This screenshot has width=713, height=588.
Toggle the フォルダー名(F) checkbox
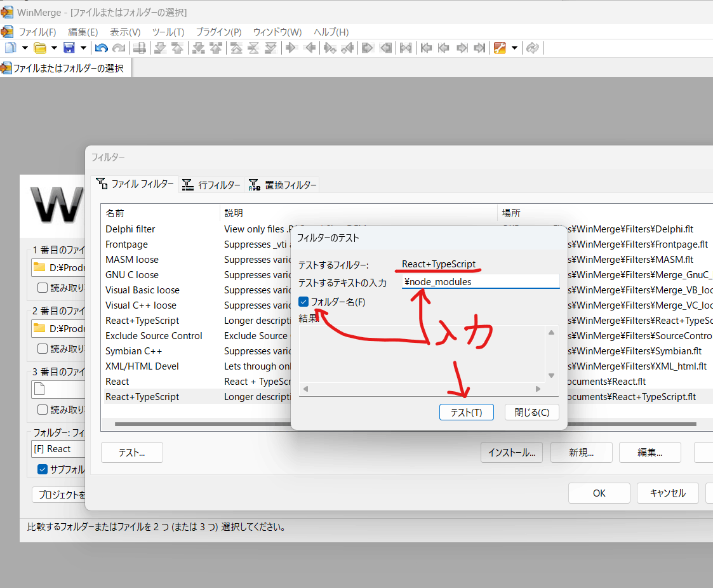pyautogui.click(x=303, y=302)
